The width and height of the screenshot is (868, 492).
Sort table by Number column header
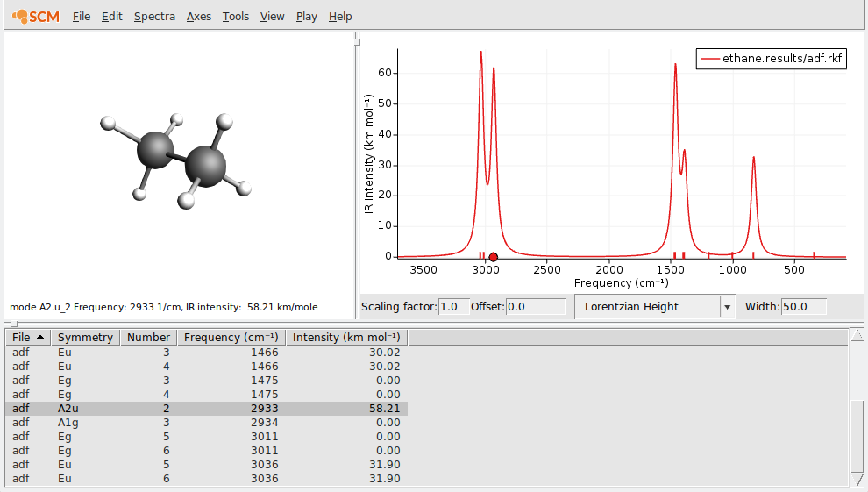click(x=148, y=337)
